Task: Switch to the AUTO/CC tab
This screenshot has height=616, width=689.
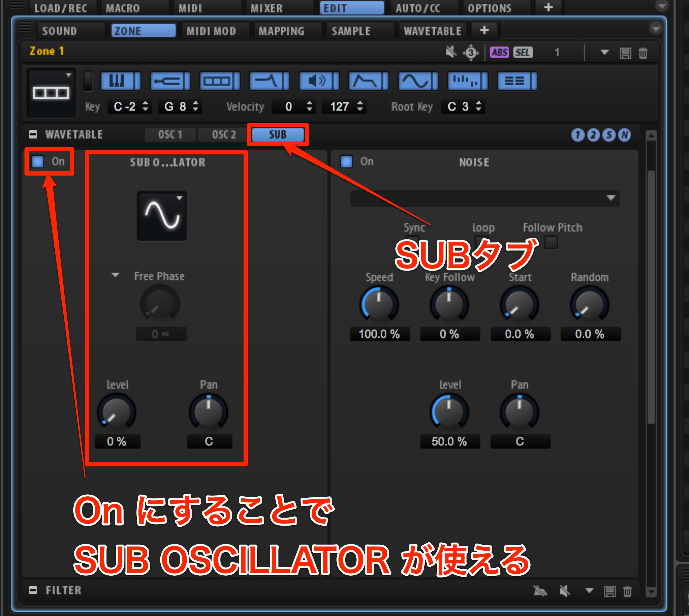Action: coord(418,8)
